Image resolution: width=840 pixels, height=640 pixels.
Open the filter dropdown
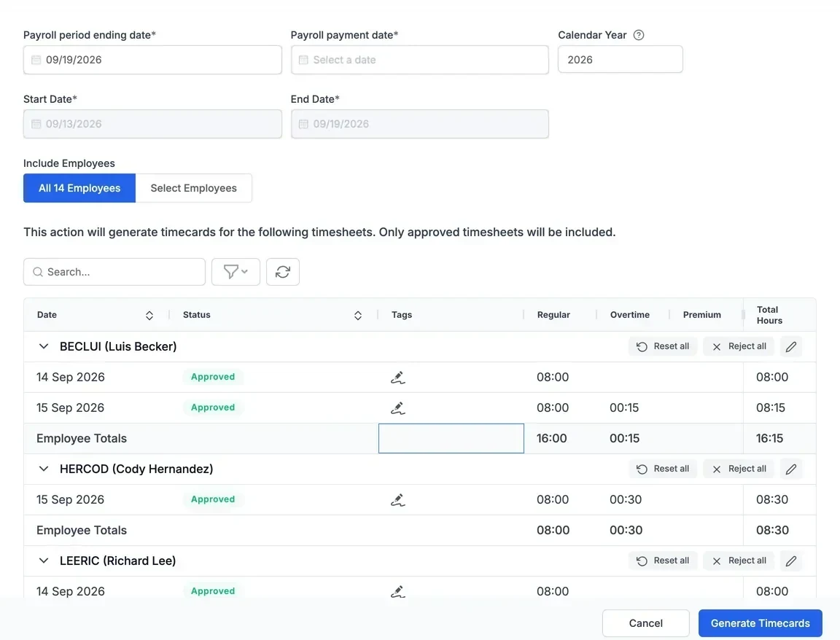[236, 272]
